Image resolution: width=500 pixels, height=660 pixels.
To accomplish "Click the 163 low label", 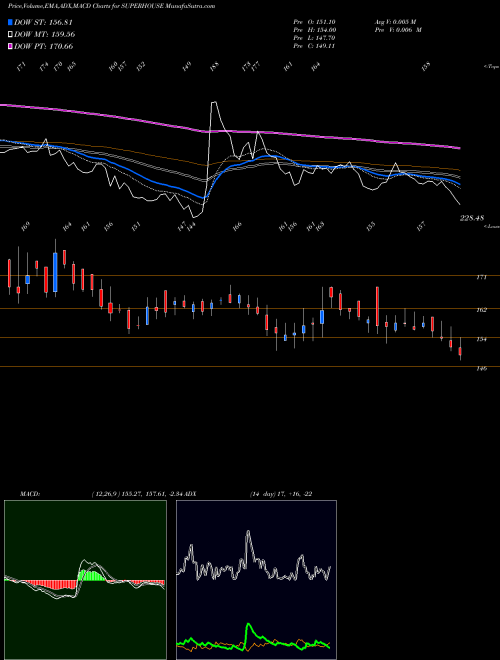I will coord(320,227).
